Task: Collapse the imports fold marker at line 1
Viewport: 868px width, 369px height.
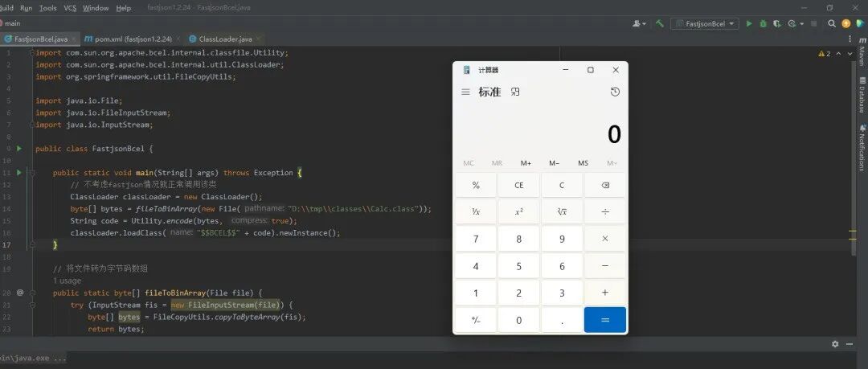Action: pos(31,52)
